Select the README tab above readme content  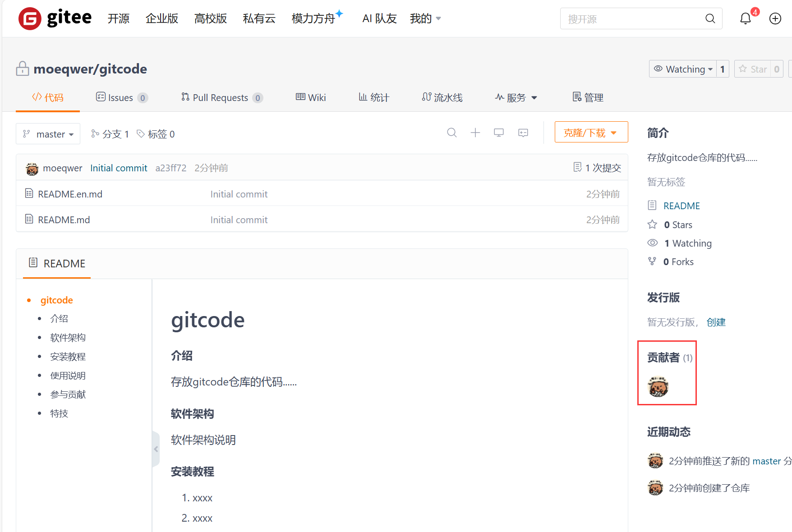point(57,263)
